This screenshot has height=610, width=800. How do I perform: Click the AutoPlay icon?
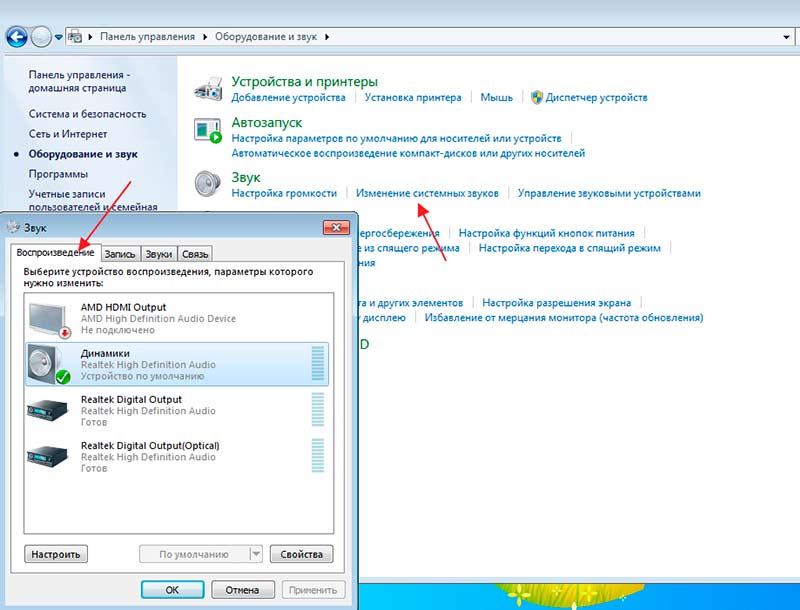click(x=208, y=132)
